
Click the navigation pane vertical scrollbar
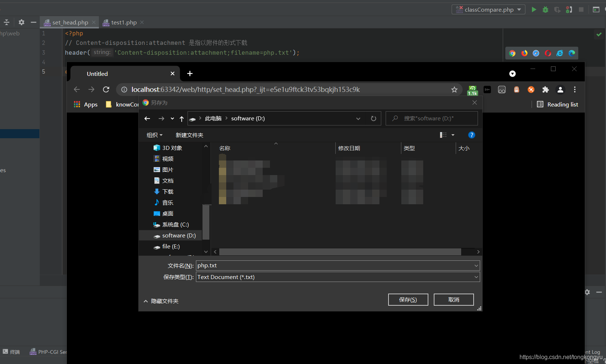(206, 222)
